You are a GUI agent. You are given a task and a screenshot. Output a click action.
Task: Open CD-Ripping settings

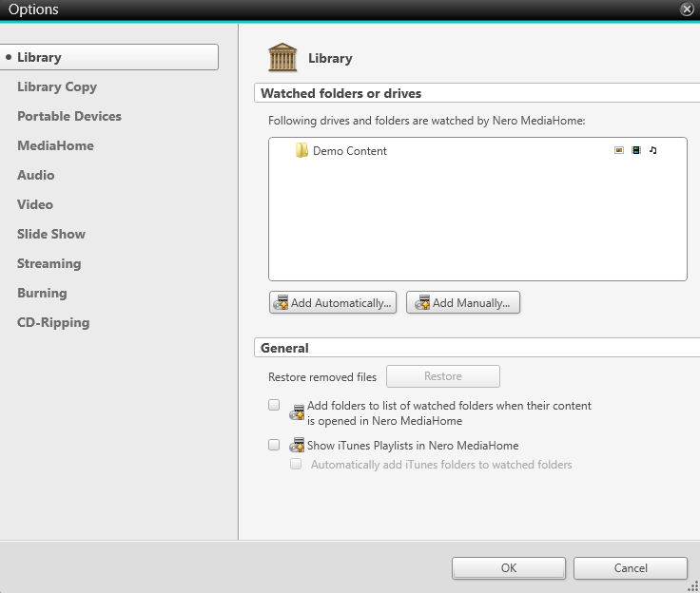(x=53, y=322)
